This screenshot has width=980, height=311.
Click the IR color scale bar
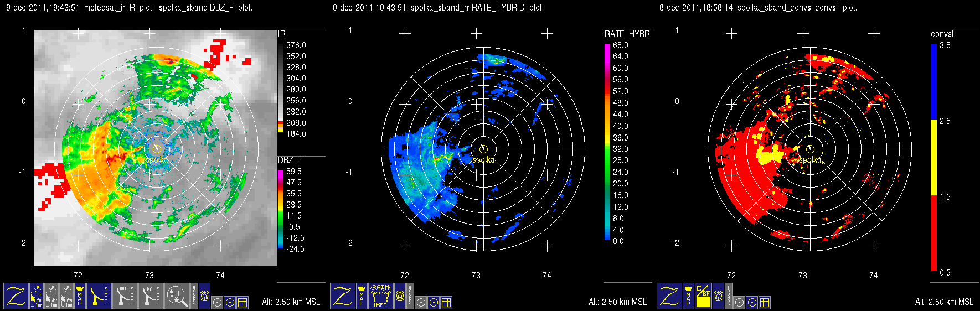(x=281, y=87)
